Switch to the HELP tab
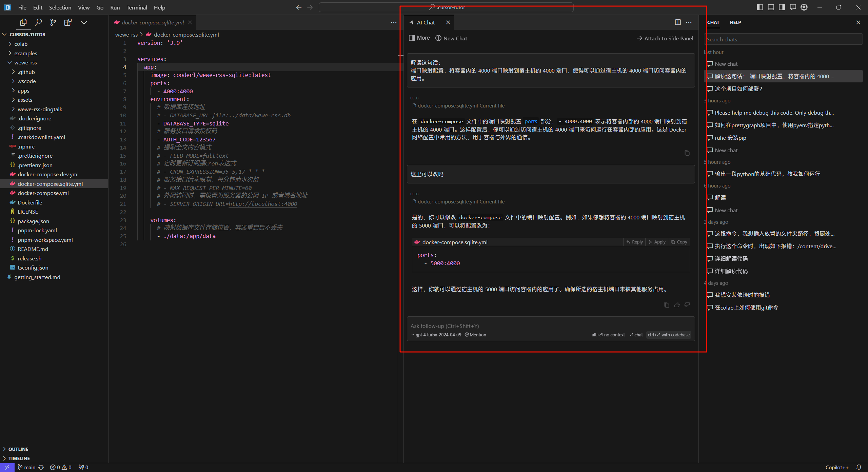 735,22
